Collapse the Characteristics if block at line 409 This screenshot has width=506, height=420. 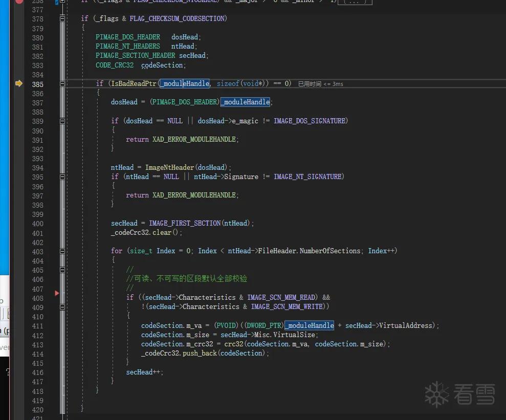coord(62,307)
